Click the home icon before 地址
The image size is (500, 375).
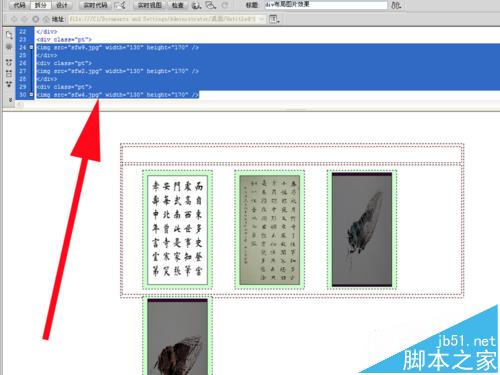[46, 19]
